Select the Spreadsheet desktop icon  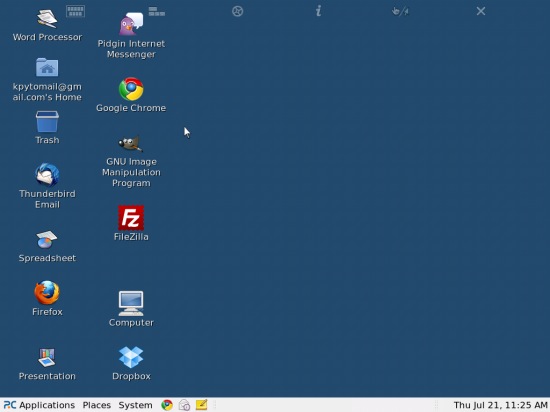[x=47, y=239]
